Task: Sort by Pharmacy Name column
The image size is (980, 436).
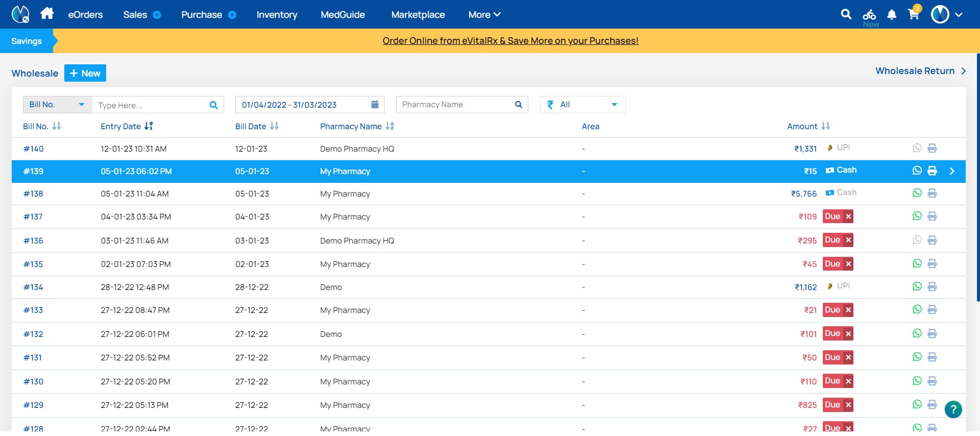Action: (x=390, y=126)
